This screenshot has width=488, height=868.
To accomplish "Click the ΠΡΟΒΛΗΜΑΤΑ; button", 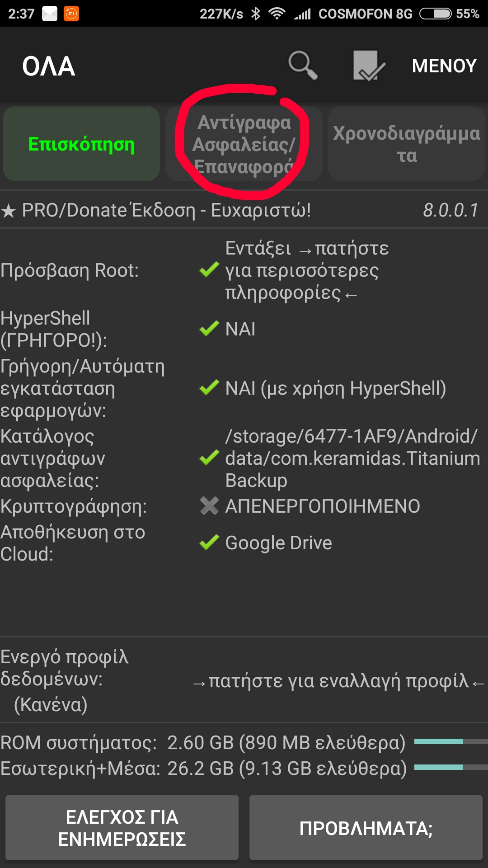I will tap(366, 828).
